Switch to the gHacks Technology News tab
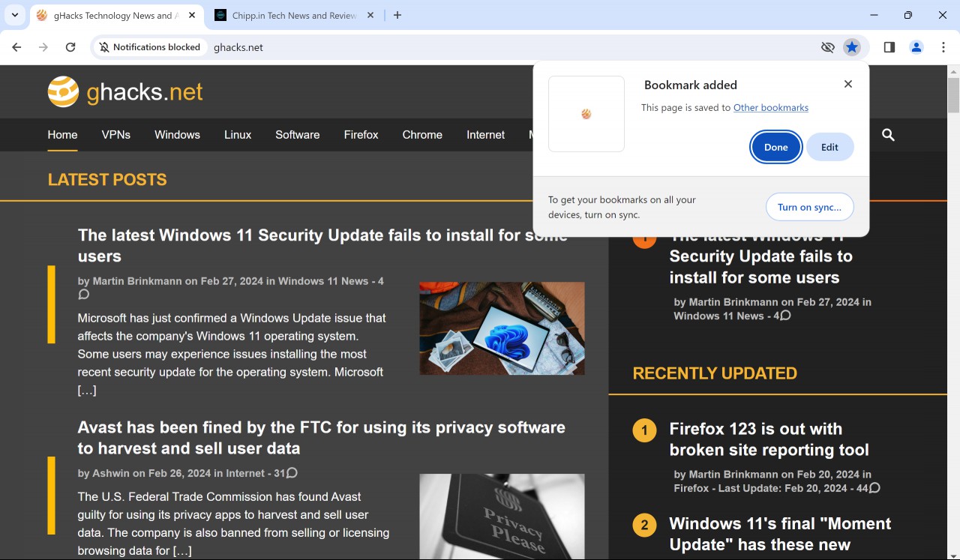960x560 pixels. [x=116, y=15]
